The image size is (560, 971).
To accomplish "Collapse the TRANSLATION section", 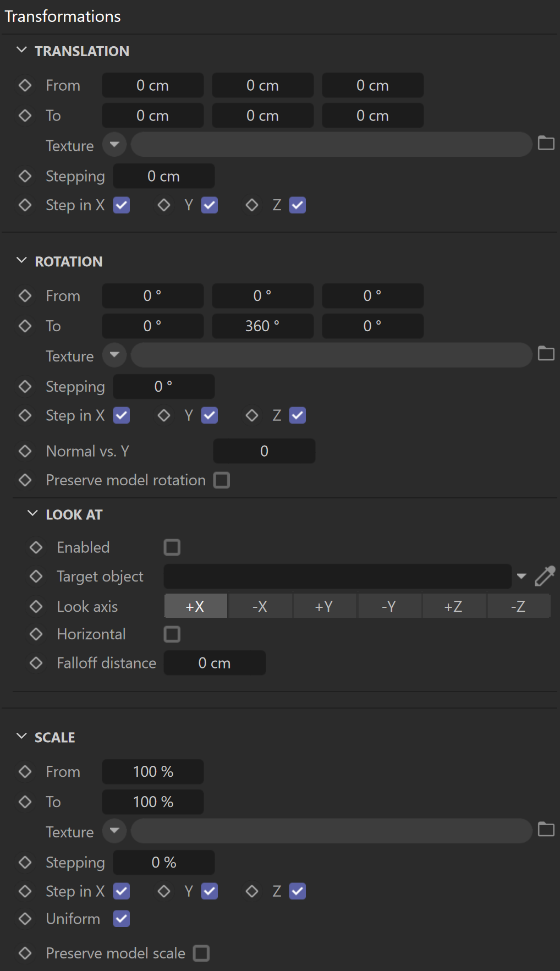I will coord(21,50).
